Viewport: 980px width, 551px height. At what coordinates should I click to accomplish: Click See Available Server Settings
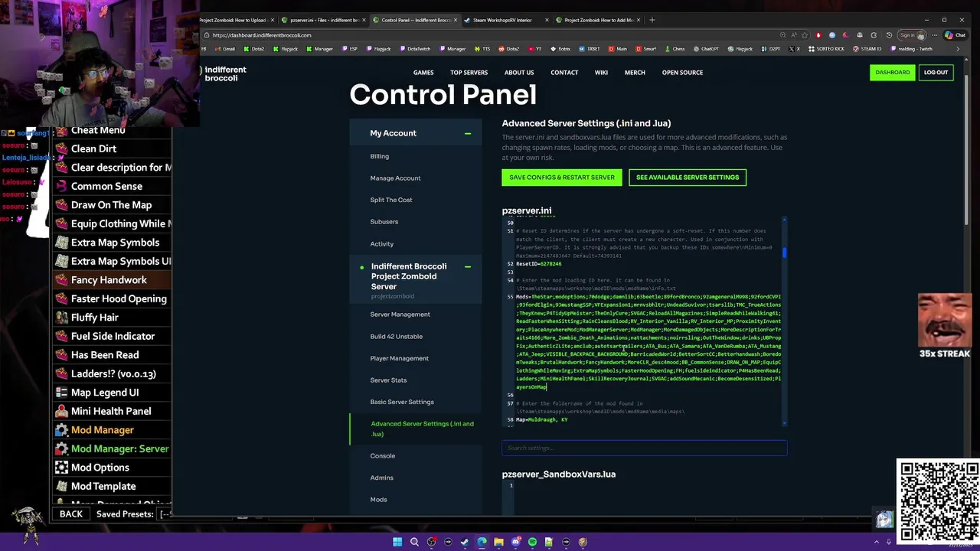point(688,178)
